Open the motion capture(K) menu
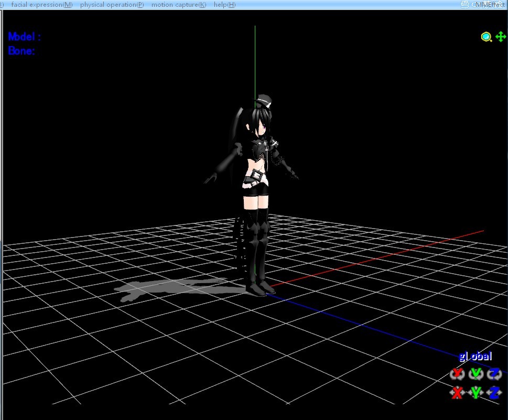 click(179, 5)
